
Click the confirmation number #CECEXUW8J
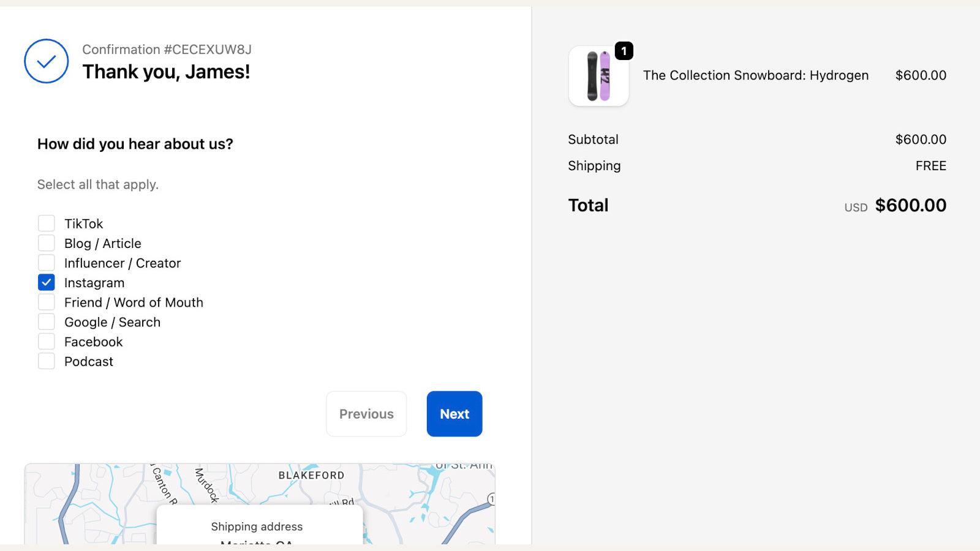(x=168, y=50)
